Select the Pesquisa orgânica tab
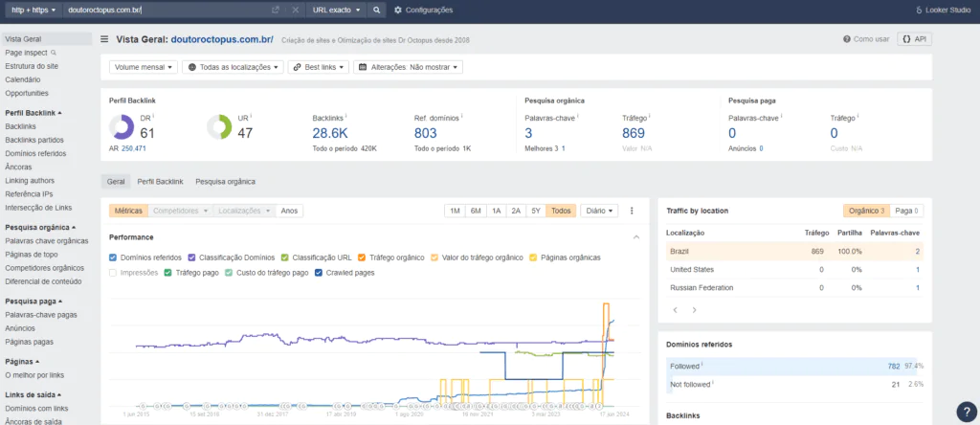 [x=225, y=181]
